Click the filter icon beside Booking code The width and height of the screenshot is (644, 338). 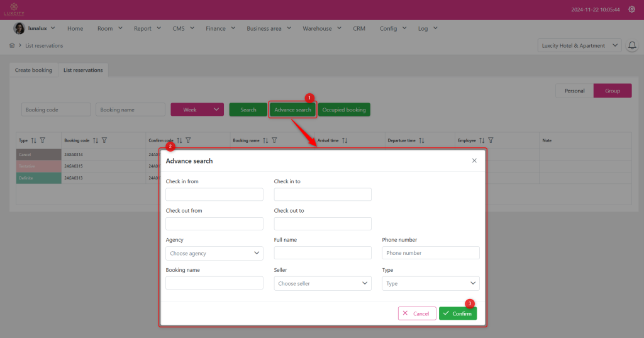104,140
